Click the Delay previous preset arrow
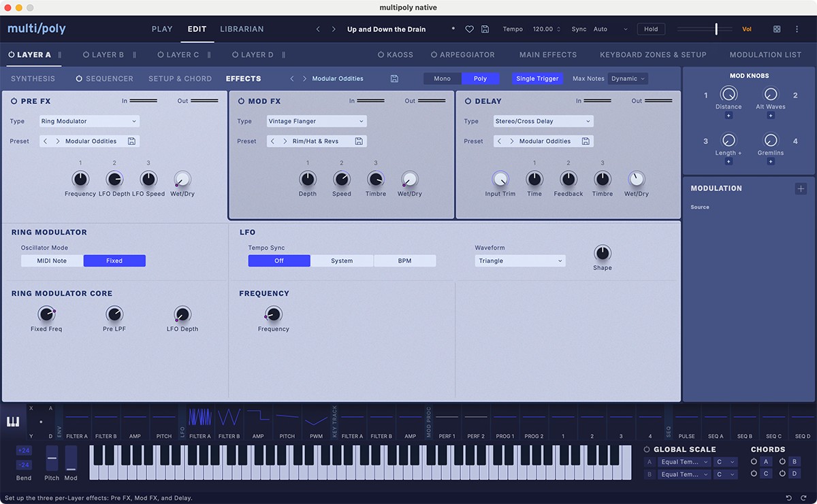817x504 pixels. [499, 141]
